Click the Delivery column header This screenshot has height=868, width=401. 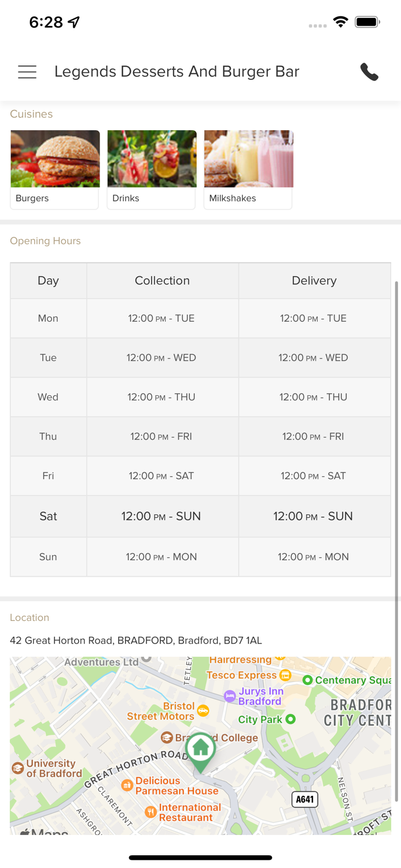[x=314, y=281]
